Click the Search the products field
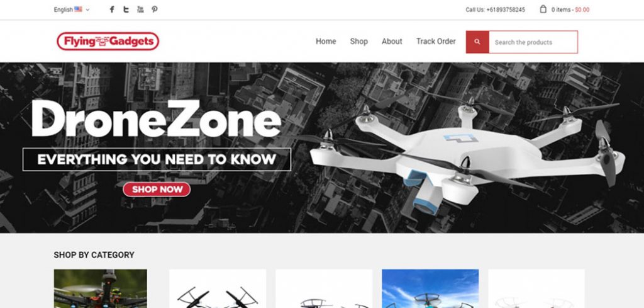The image size is (644, 308). [x=533, y=42]
